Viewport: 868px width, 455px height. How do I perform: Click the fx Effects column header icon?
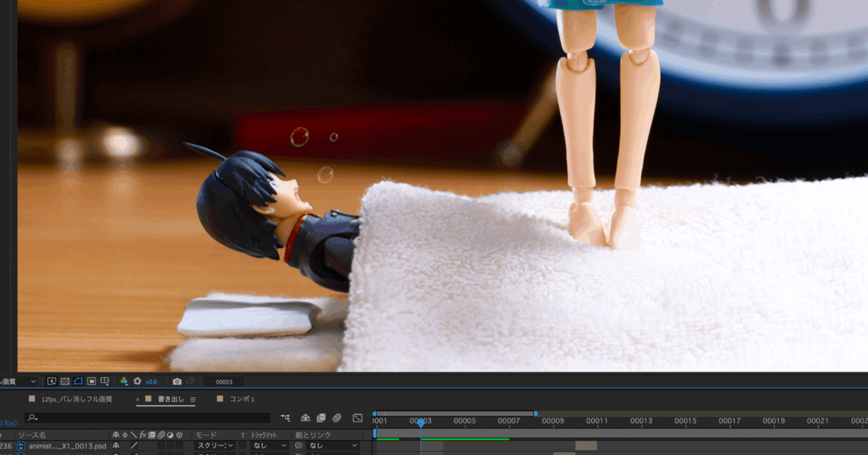pyautogui.click(x=143, y=435)
